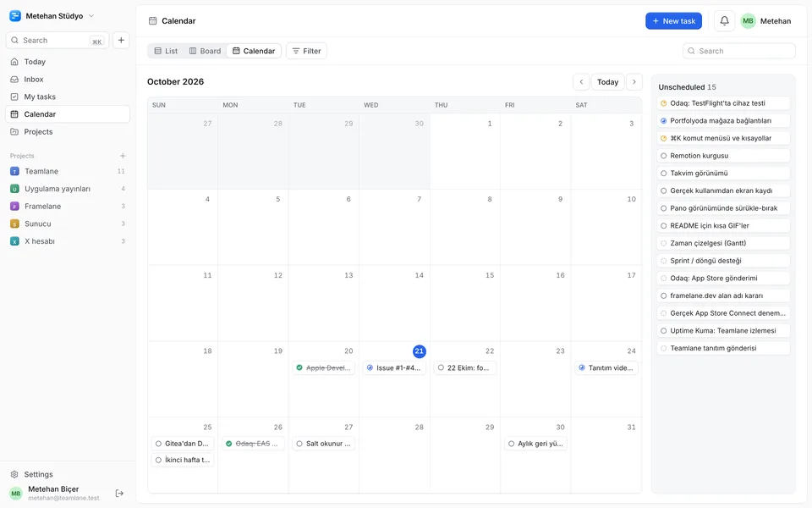Image resolution: width=812 pixels, height=508 pixels.
Task: Open unscheduled task README için kısa GIF'ler
Action: (x=723, y=226)
